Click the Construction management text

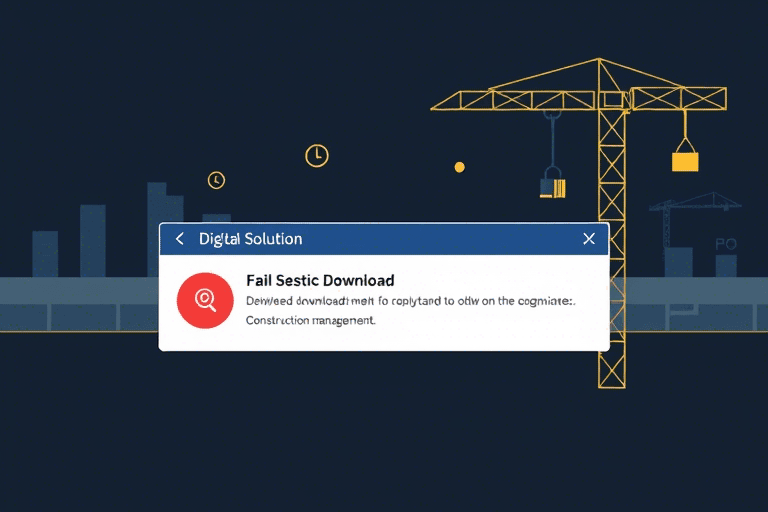(x=311, y=320)
